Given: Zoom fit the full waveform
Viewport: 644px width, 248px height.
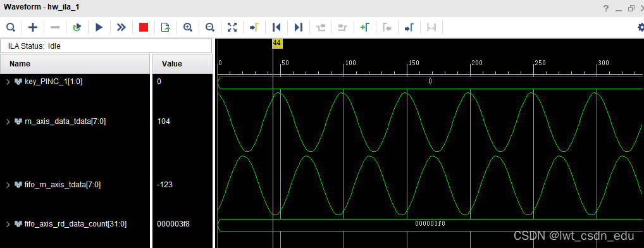Looking at the screenshot, I should 232,27.
